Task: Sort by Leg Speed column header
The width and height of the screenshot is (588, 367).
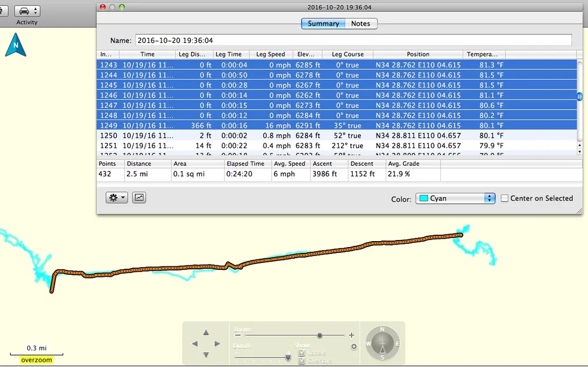Action: (270, 54)
